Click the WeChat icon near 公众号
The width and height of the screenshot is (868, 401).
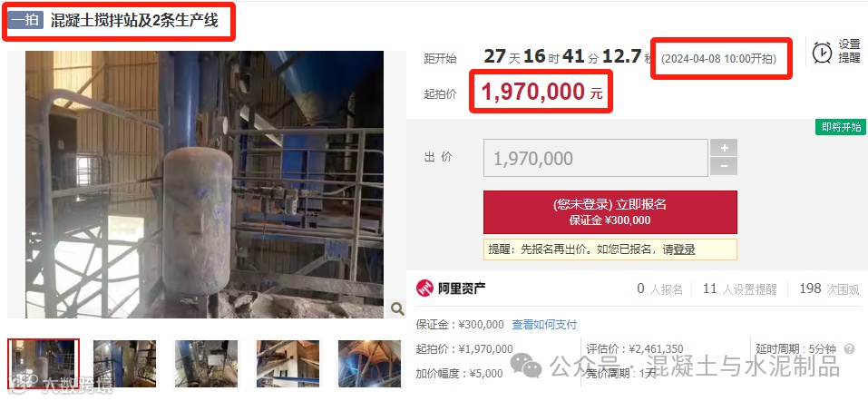pyautogui.click(x=526, y=365)
